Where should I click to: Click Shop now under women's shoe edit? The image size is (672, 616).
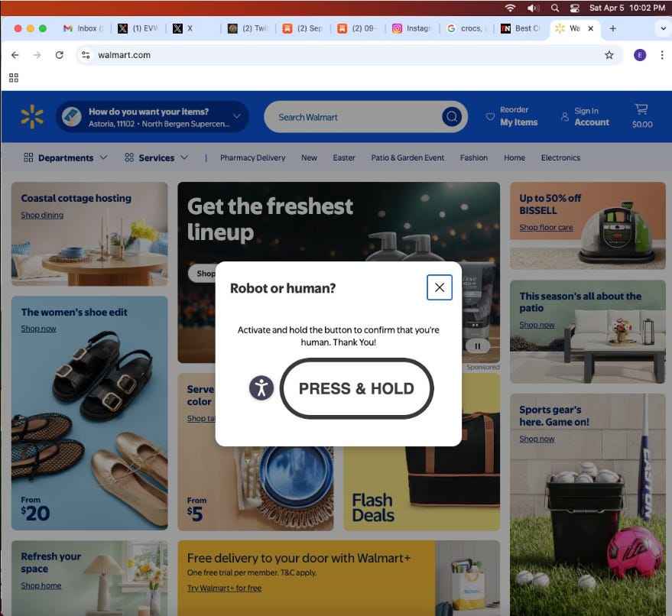pos(38,329)
